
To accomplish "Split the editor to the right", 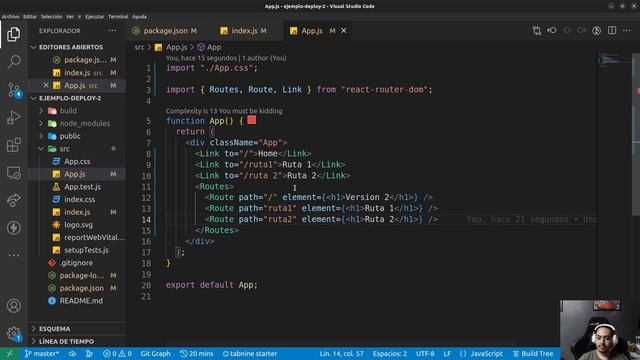I will 612,31.
